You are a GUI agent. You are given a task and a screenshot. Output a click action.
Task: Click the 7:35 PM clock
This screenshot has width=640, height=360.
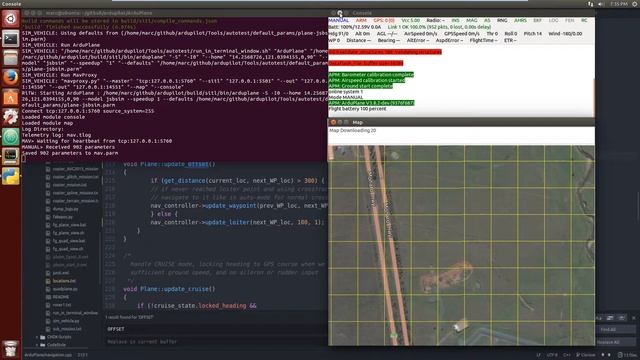pos(619,4)
